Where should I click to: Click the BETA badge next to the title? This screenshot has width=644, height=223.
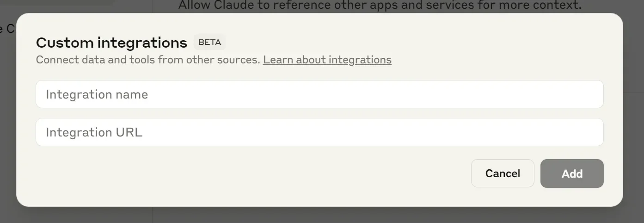[x=209, y=42]
